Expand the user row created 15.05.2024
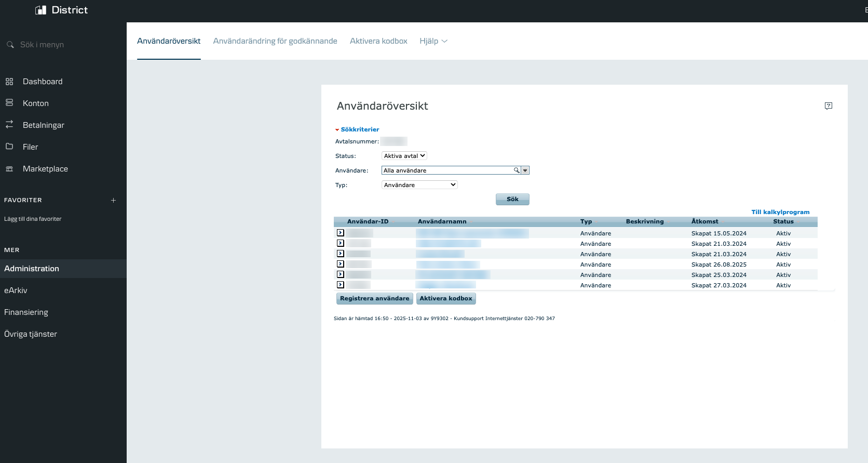868x463 pixels. (341, 233)
